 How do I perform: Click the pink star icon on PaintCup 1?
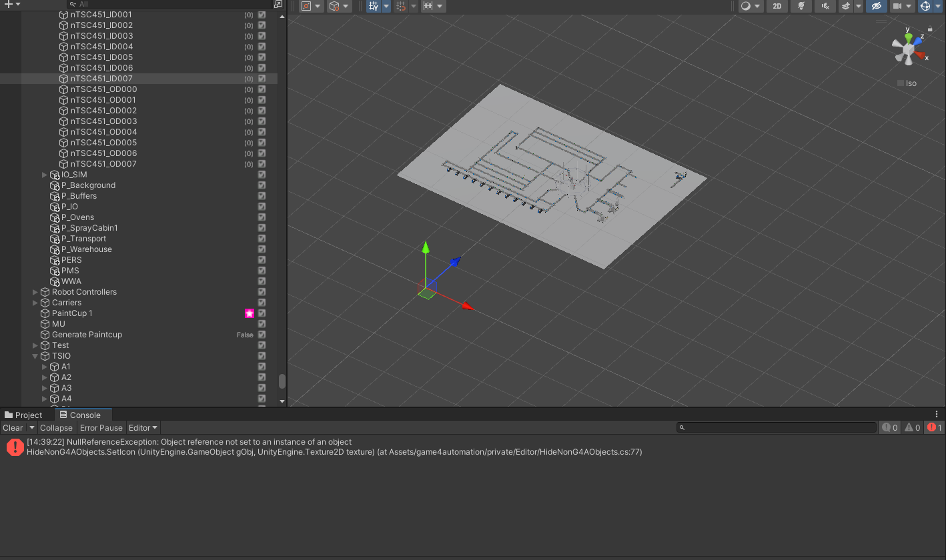pos(250,313)
